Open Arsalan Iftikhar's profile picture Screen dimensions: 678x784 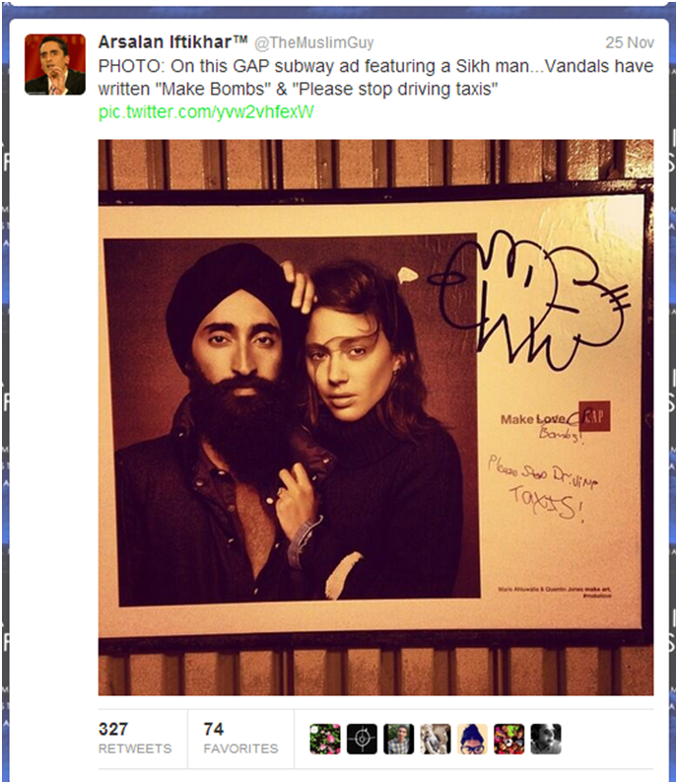(x=55, y=64)
